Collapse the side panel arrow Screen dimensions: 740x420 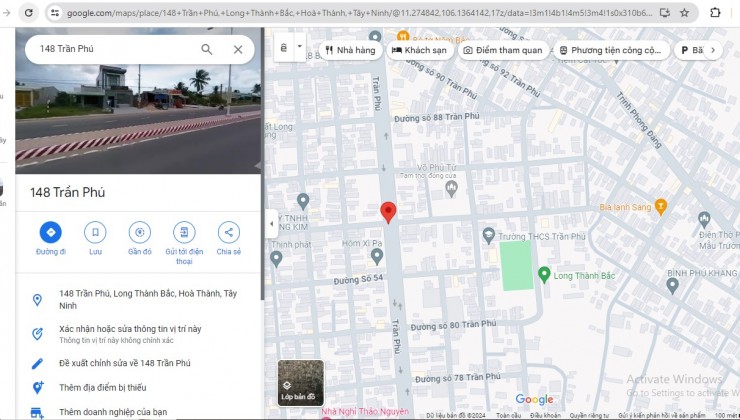coord(271,224)
